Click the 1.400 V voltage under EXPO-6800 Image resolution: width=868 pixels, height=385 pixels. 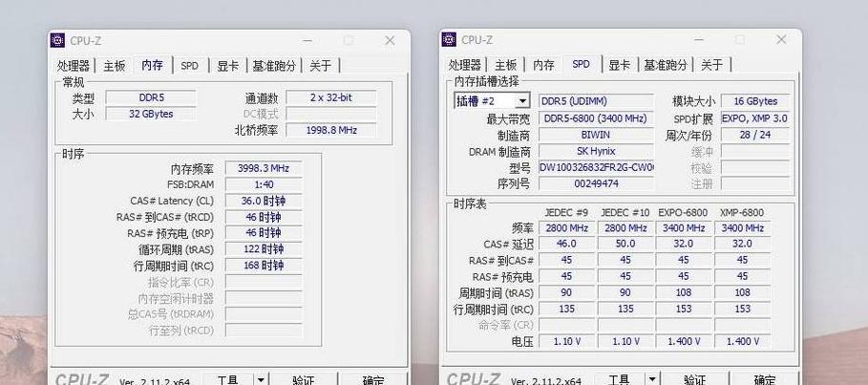pos(683,341)
